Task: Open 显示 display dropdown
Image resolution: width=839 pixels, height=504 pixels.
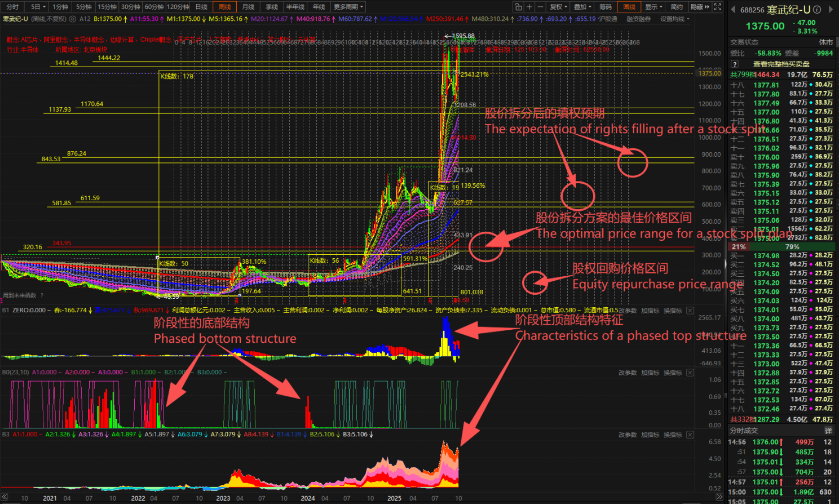Action: pos(653,7)
